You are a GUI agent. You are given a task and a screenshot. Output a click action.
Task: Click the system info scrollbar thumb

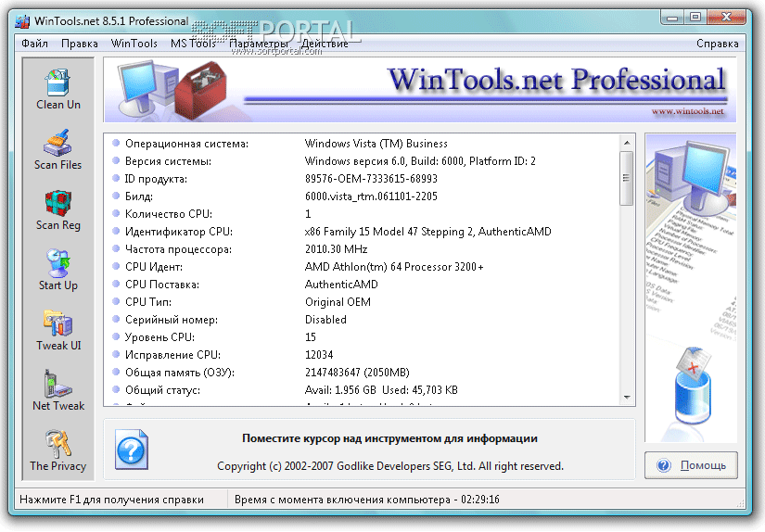point(627,178)
